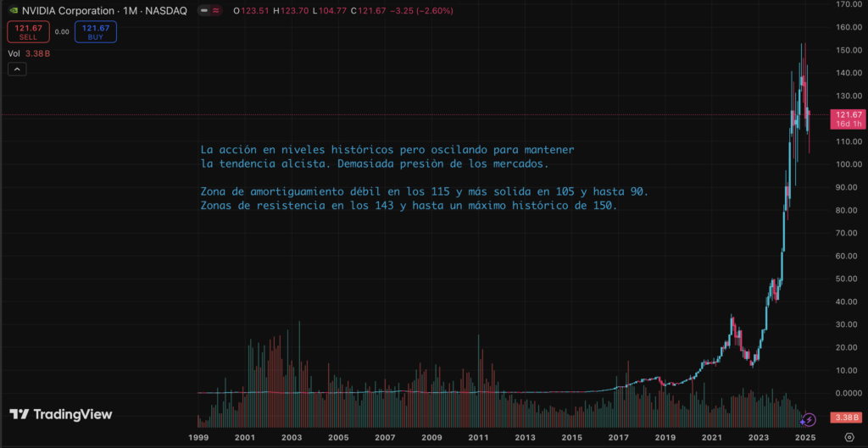Click the blue BUY 121.67 button

pos(96,31)
